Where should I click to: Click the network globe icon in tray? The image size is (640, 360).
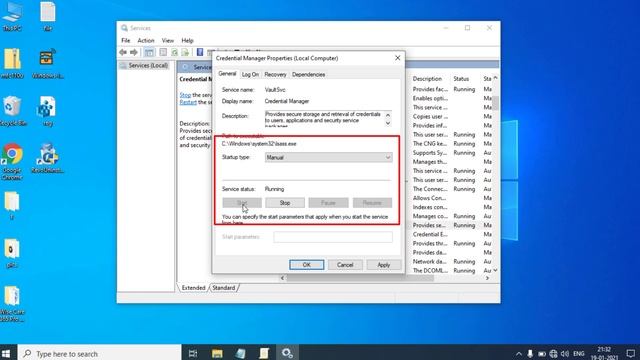tap(553, 353)
